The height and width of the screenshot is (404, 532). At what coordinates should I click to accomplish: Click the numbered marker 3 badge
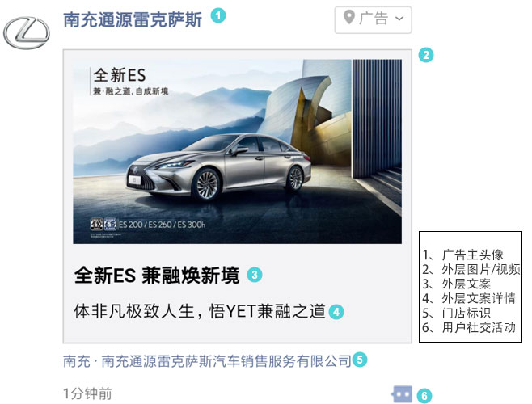(255, 275)
